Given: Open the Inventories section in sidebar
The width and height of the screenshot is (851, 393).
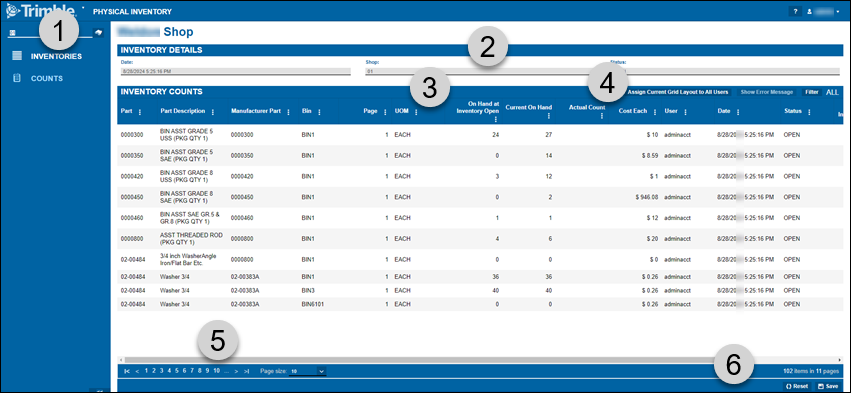Looking at the screenshot, I should pyautogui.click(x=56, y=56).
